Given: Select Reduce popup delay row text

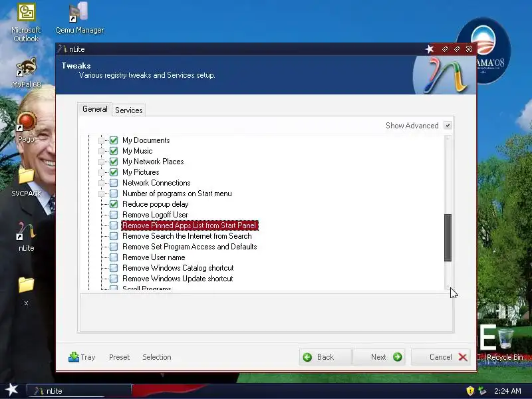Looking at the screenshot, I should tap(156, 204).
